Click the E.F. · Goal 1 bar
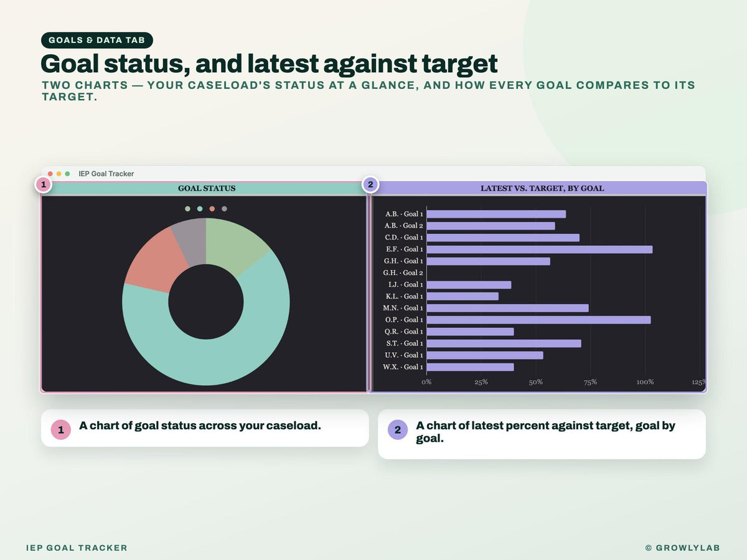 [x=540, y=250]
